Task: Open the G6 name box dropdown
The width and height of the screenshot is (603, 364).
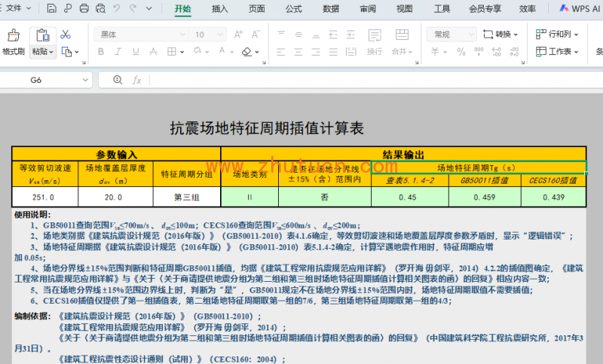Action: tap(85, 80)
